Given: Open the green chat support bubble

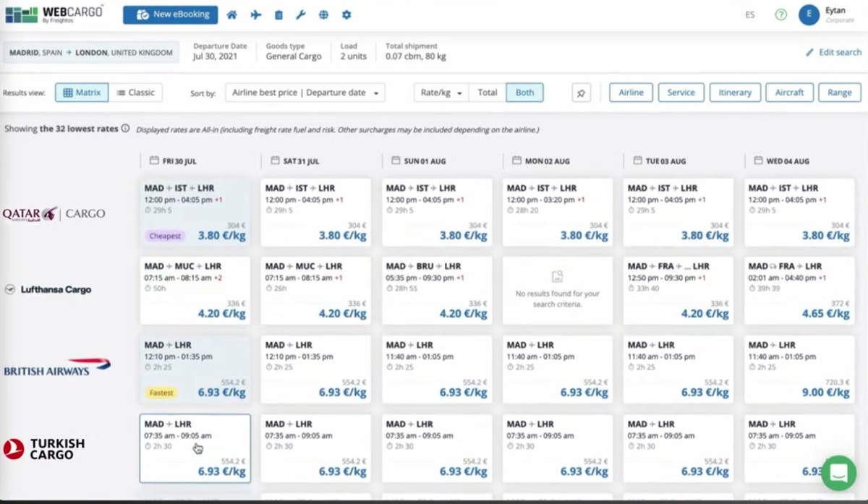Looking at the screenshot, I should [x=838, y=473].
